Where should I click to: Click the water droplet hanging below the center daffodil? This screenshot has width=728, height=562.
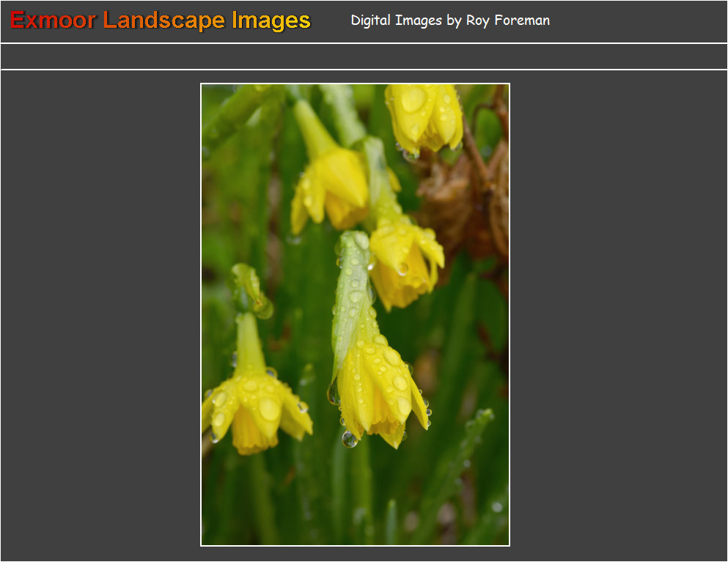pyautogui.click(x=350, y=439)
